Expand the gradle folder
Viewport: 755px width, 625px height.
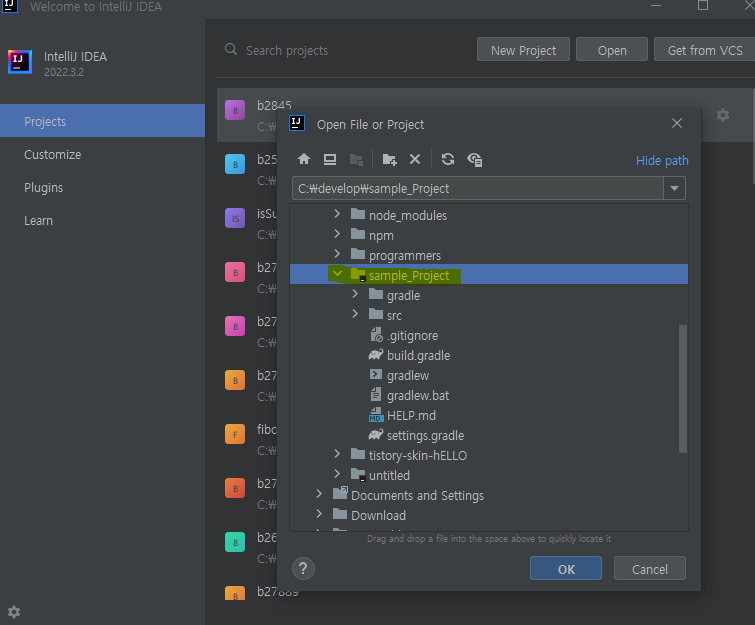355,294
